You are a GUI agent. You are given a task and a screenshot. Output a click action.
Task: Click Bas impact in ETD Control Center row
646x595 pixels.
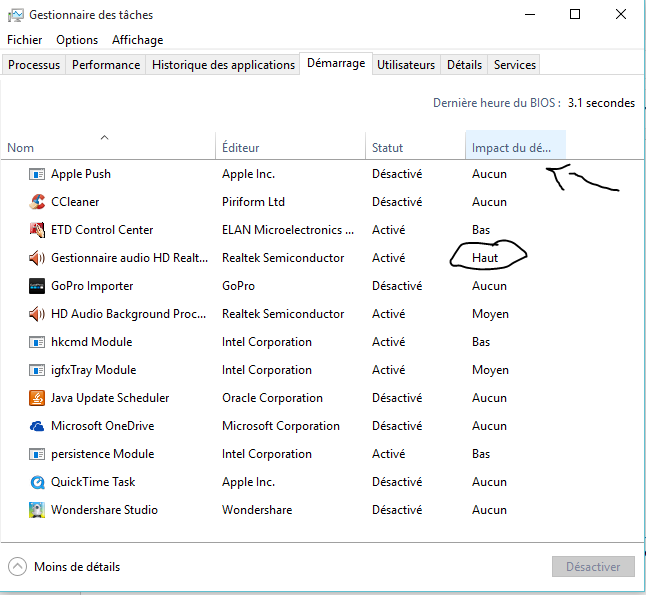[x=481, y=230]
